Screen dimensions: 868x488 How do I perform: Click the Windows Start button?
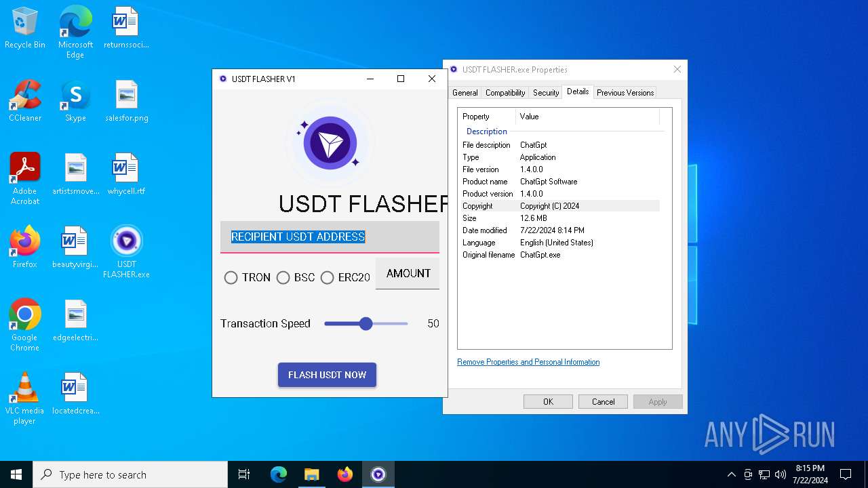coord(16,474)
